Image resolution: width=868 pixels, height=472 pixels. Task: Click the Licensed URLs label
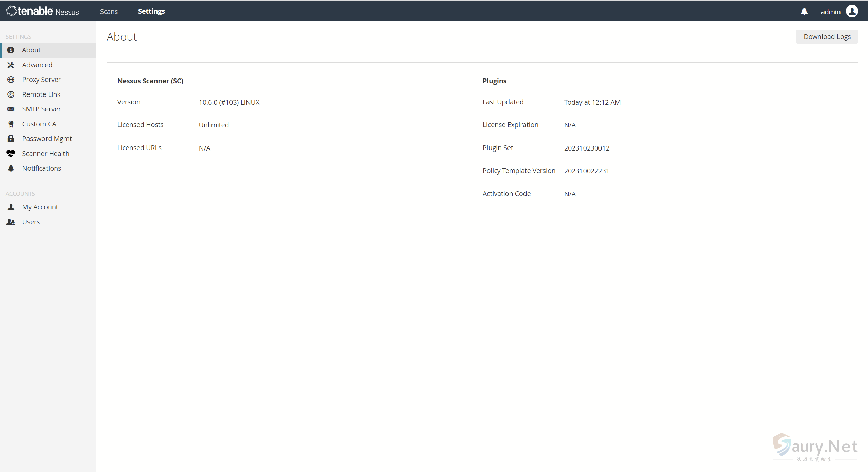(140, 148)
